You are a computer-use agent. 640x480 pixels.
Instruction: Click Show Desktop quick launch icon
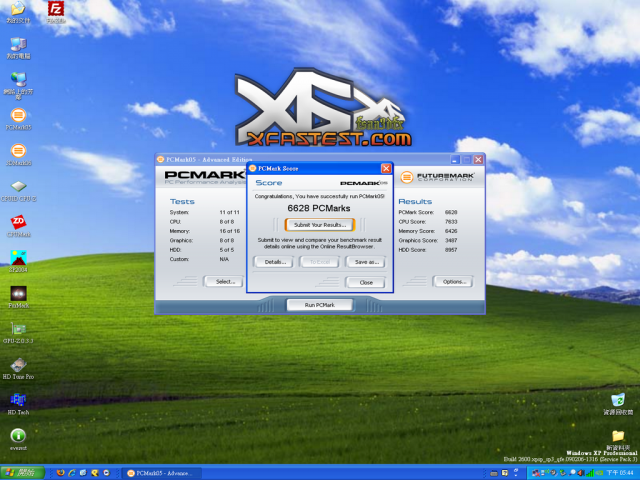tap(83, 473)
